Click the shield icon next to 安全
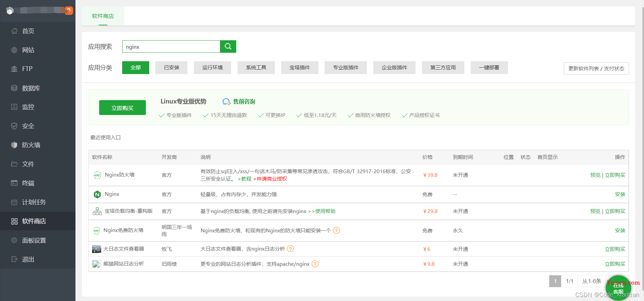Viewport: 644px width, 301px height. (x=14, y=126)
